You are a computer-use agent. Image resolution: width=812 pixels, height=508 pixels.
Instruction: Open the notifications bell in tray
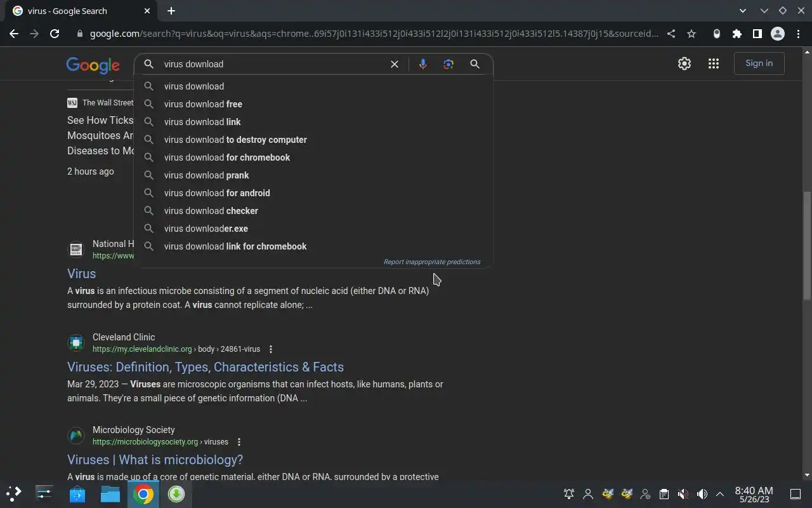click(x=569, y=494)
